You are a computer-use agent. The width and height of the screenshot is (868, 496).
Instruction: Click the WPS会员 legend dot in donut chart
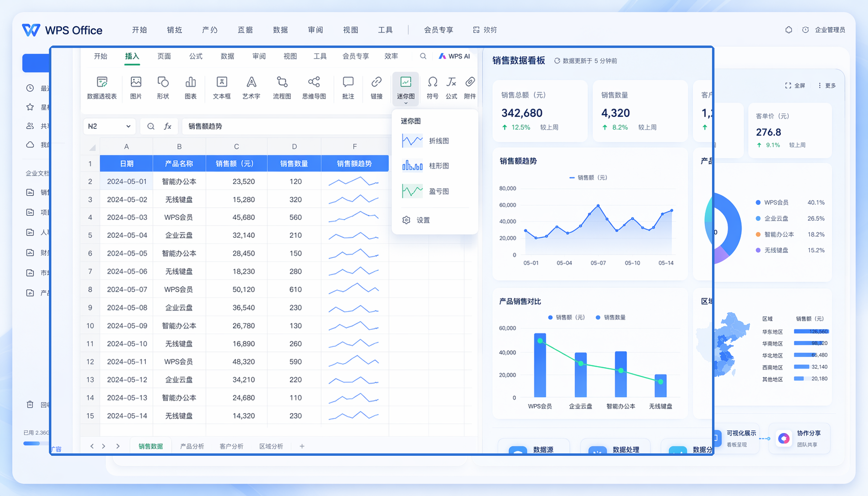(758, 202)
